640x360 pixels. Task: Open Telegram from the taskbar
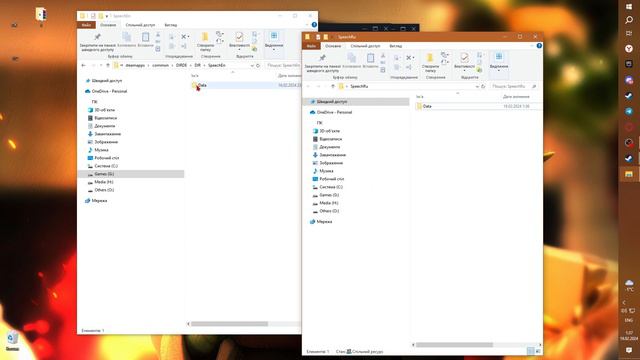click(x=629, y=111)
